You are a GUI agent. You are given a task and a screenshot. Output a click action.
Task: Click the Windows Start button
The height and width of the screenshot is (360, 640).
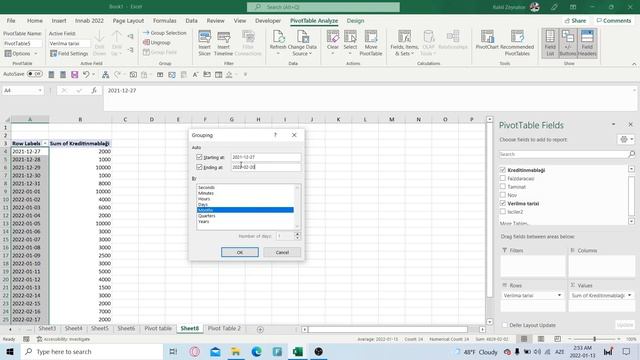(x=10, y=351)
